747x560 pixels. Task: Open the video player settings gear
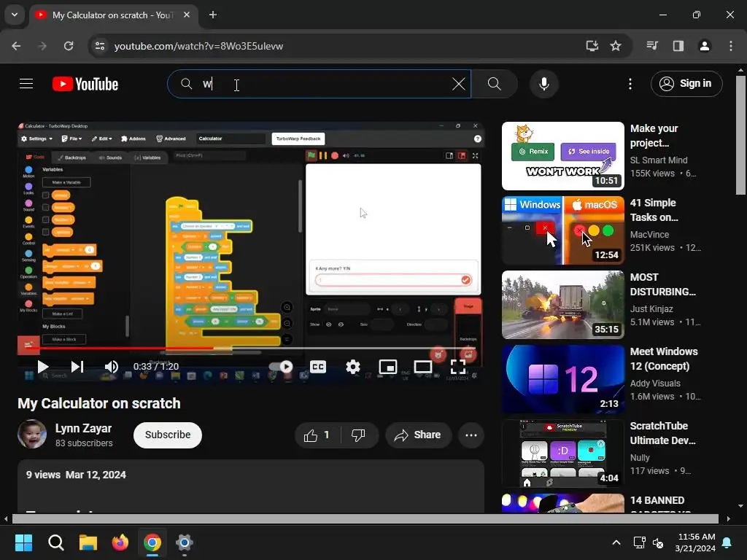(x=353, y=367)
